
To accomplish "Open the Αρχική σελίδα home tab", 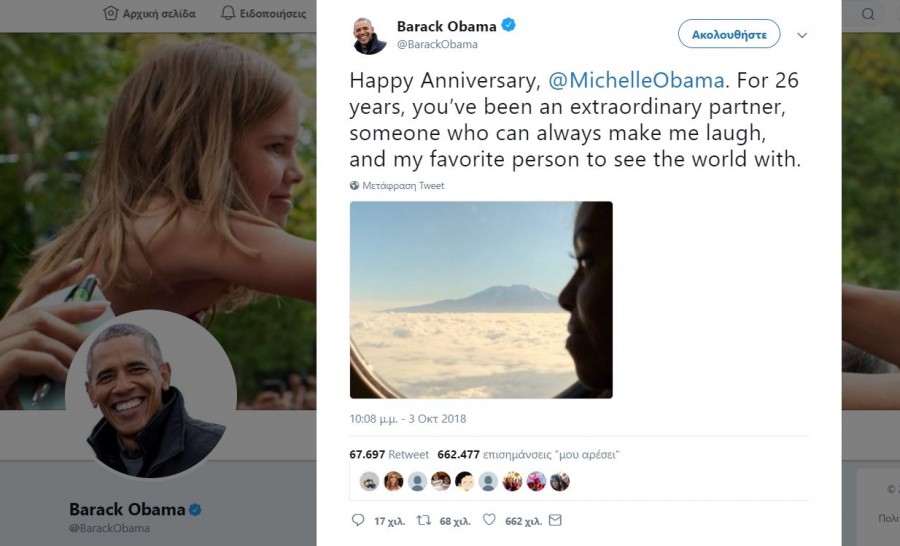I will [150, 14].
